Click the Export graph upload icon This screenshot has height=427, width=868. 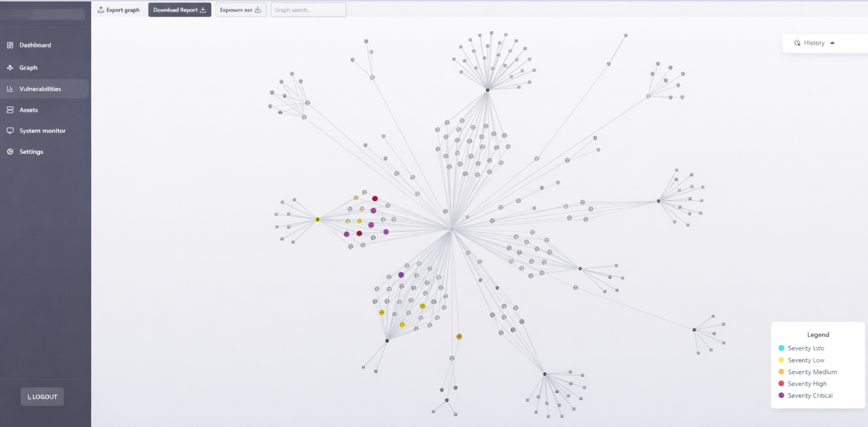click(x=101, y=9)
